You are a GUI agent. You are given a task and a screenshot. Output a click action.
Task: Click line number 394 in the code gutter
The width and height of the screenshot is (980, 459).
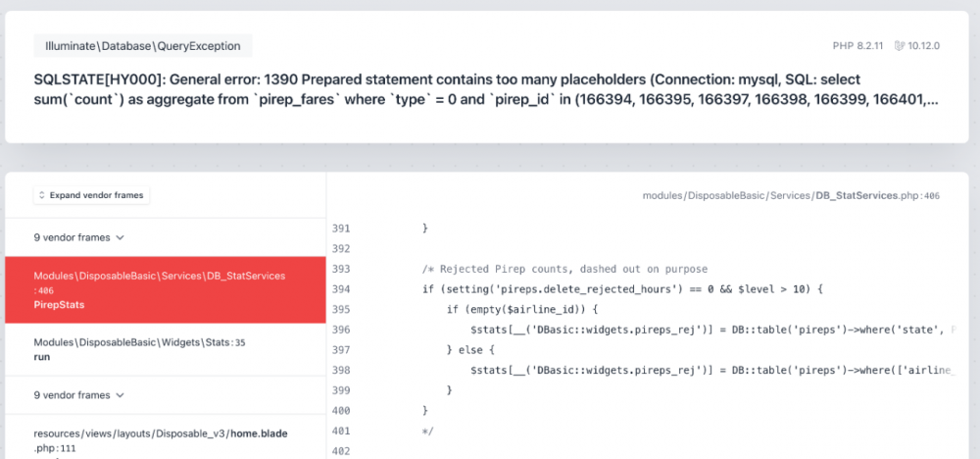click(341, 289)
